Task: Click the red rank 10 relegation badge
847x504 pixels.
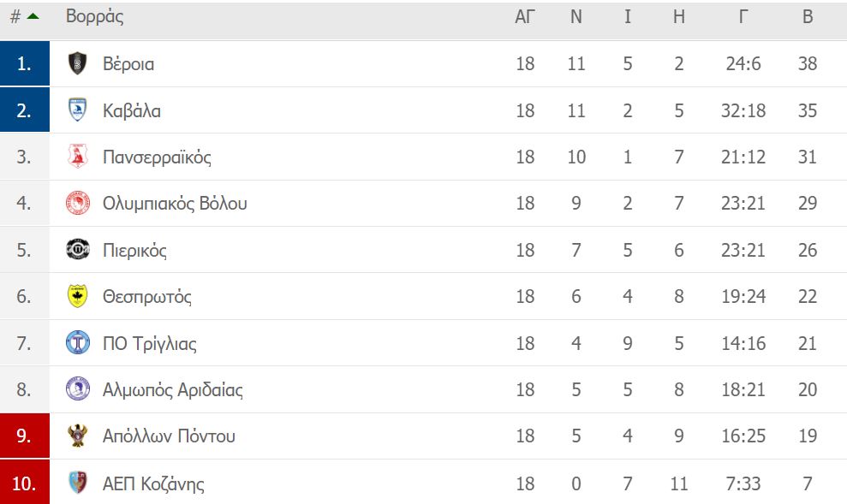Action: [x=24, y=483]
